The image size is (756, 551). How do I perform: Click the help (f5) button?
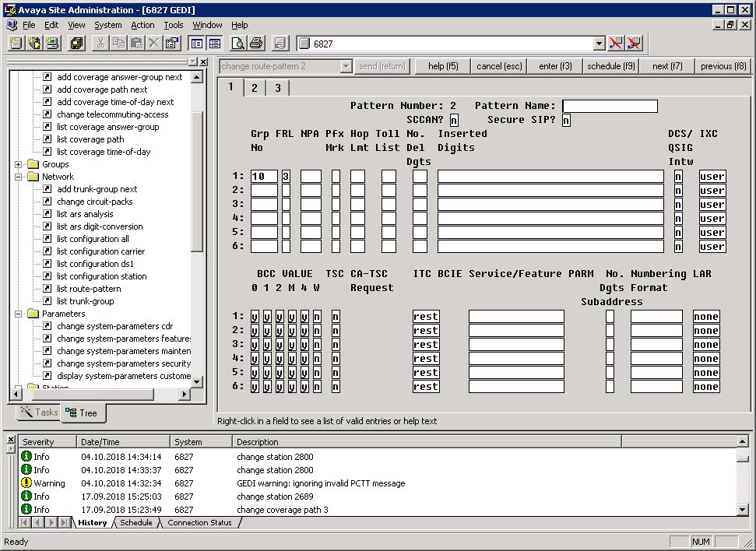pyautogui.click(x=443, y=66)
